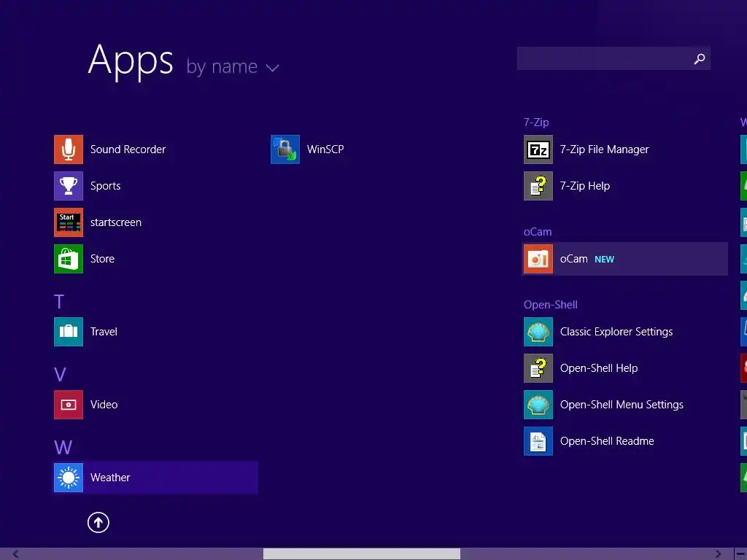
Task: Click the "Classic Explorer Settings" label
Action: (x=616, y=332)
